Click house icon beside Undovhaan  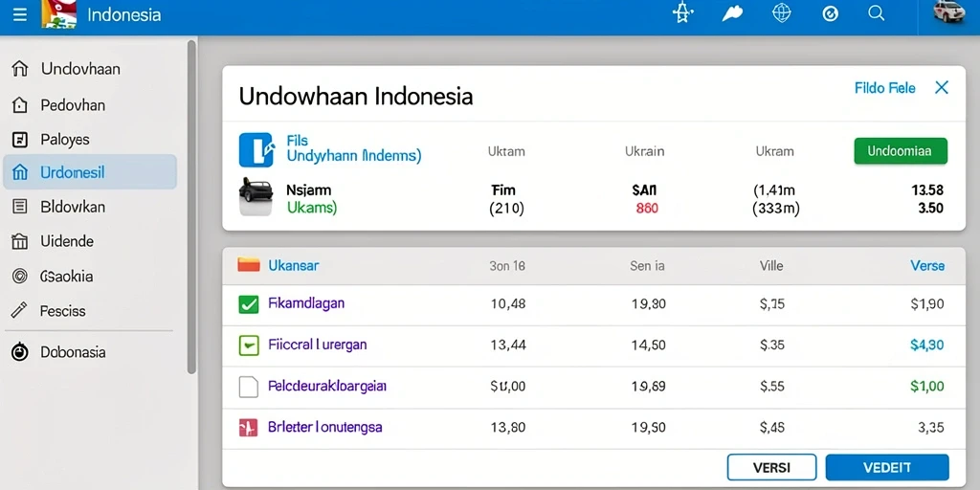(x=20, y=69)
